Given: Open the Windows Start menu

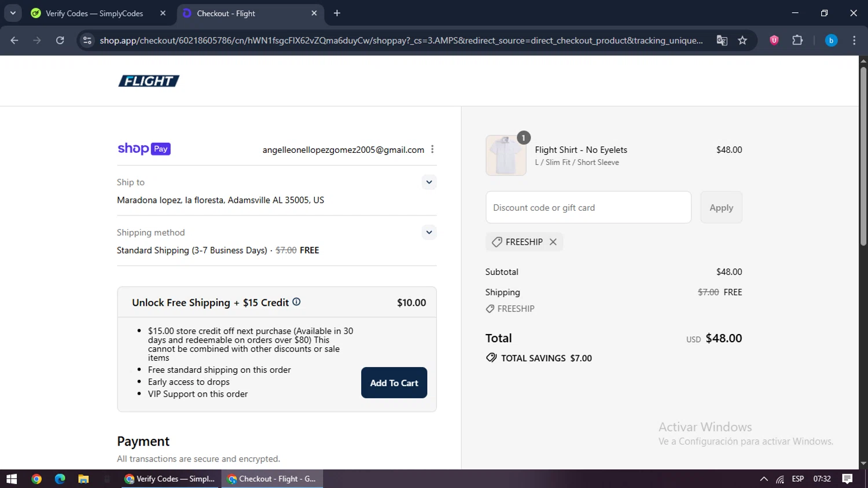Looking at the screenshot, I should 12,479.
